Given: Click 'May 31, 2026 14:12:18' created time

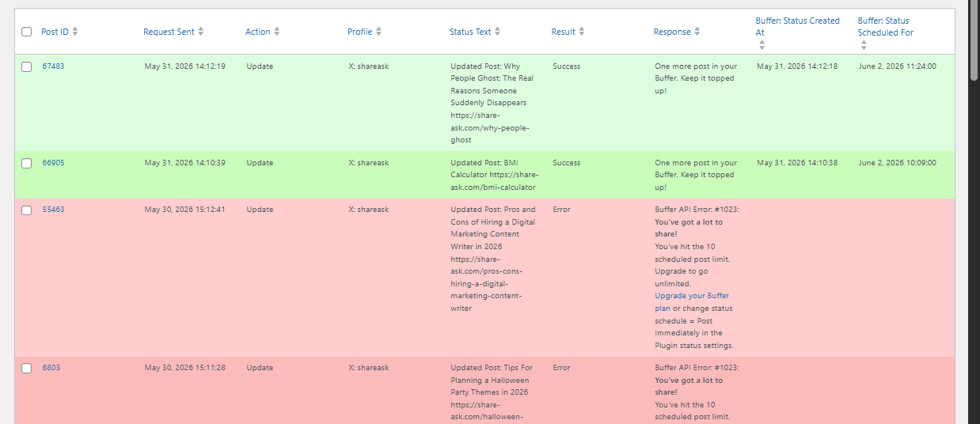Looking at the screenshot, I should [797, 66].
